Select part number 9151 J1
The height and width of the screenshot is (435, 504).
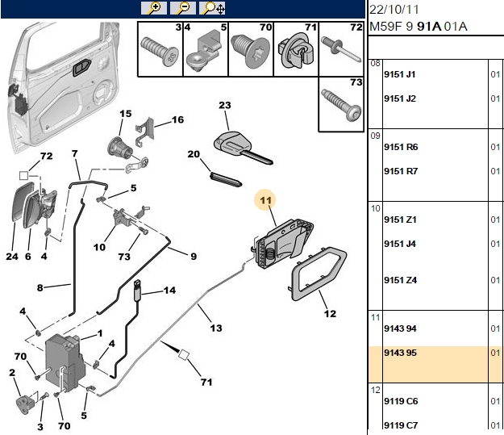click(x=399, y=74)
